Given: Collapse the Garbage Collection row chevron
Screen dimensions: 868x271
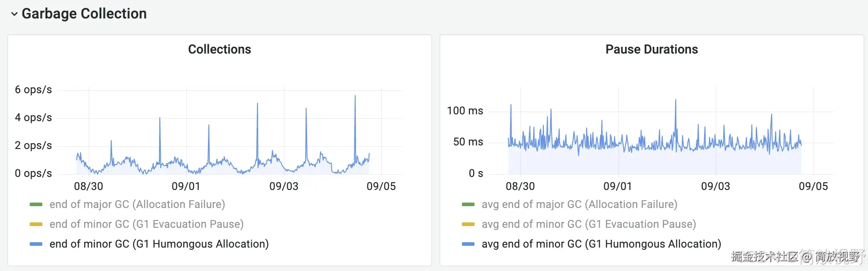Looking at the screenshot, I should (14, 14).
